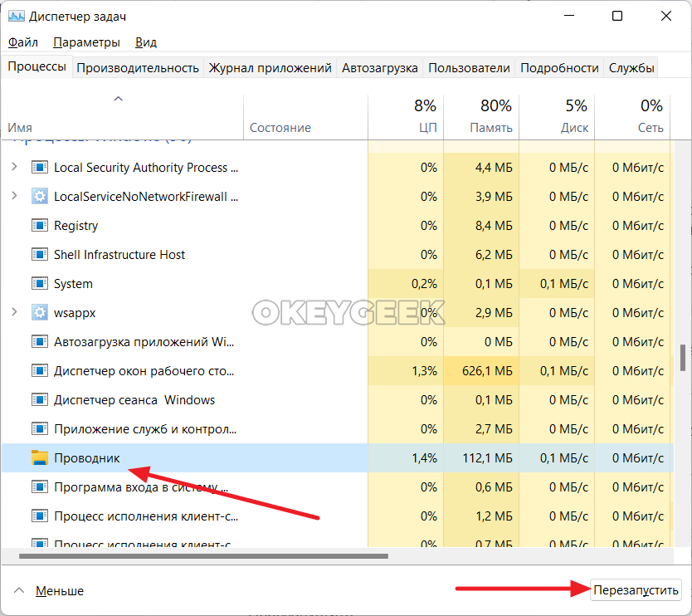The image size is (692, 616).
Task: Expand LocalServiceNoNetworkFirewall row
Action: [x=14, y=196]
